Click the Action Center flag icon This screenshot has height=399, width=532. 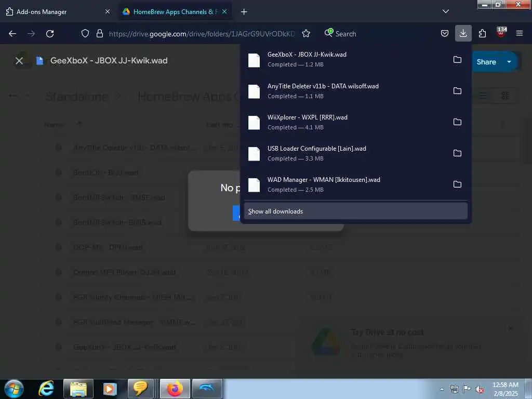[x=467, y=389]
